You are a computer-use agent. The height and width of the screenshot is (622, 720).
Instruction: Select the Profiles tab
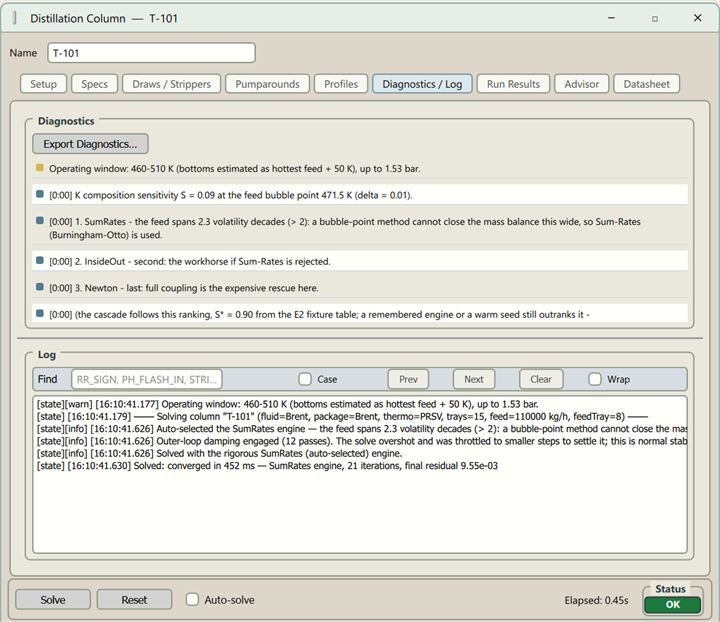tap(341, 84)
